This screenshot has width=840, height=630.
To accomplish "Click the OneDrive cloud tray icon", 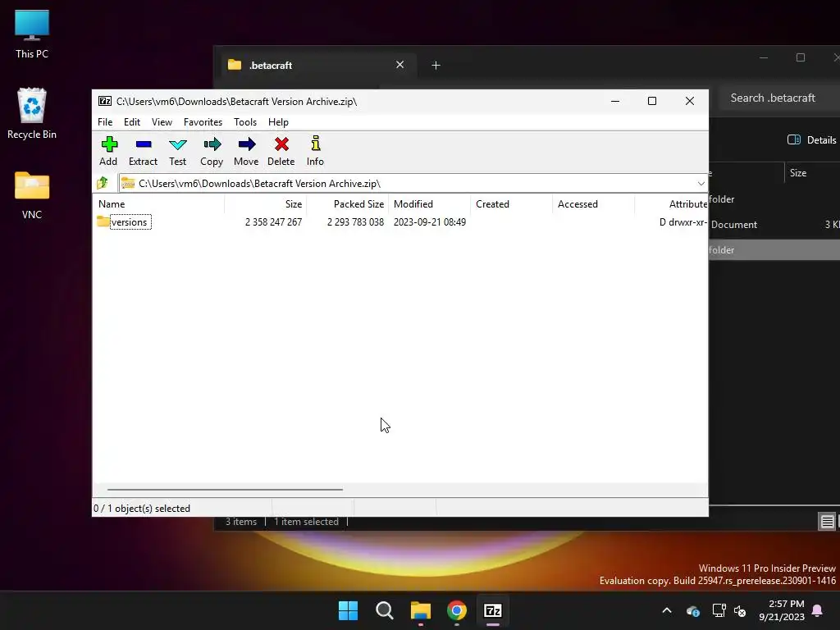I will point(693,610).
